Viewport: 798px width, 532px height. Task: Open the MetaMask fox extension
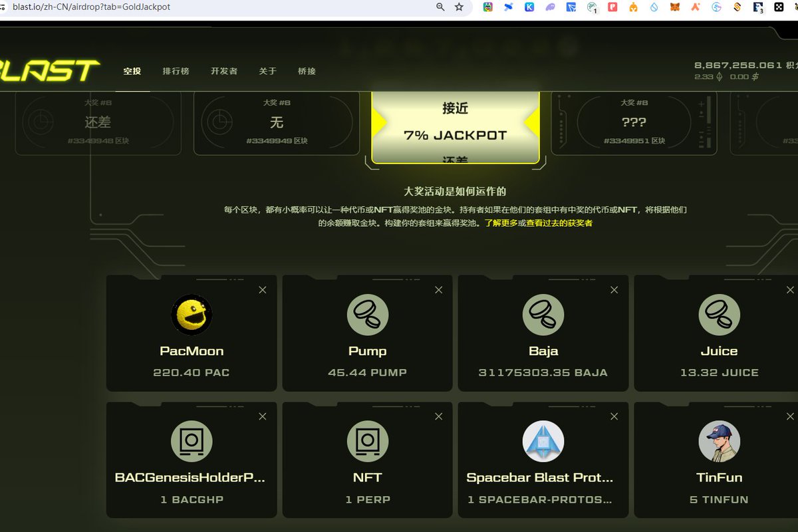(674, 7)
